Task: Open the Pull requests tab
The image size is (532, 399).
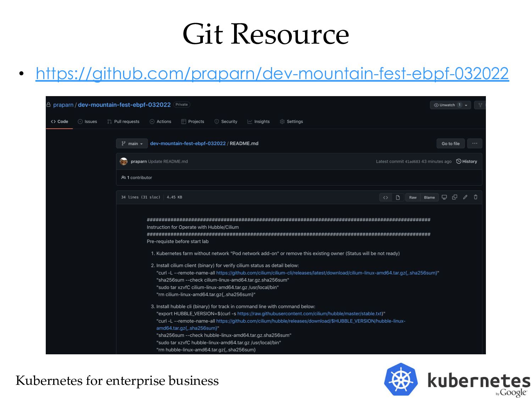Action: [x=123, y=122]
